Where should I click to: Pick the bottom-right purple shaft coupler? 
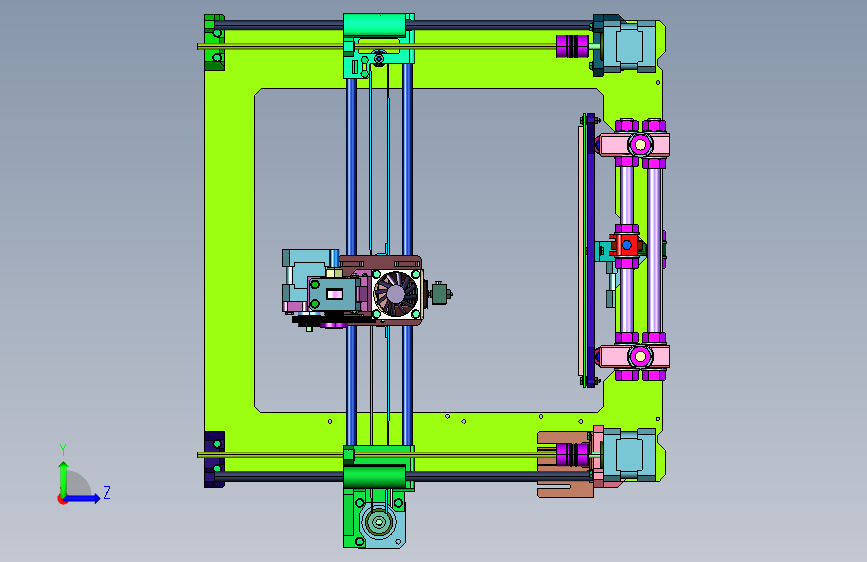(x=572, y=455)
